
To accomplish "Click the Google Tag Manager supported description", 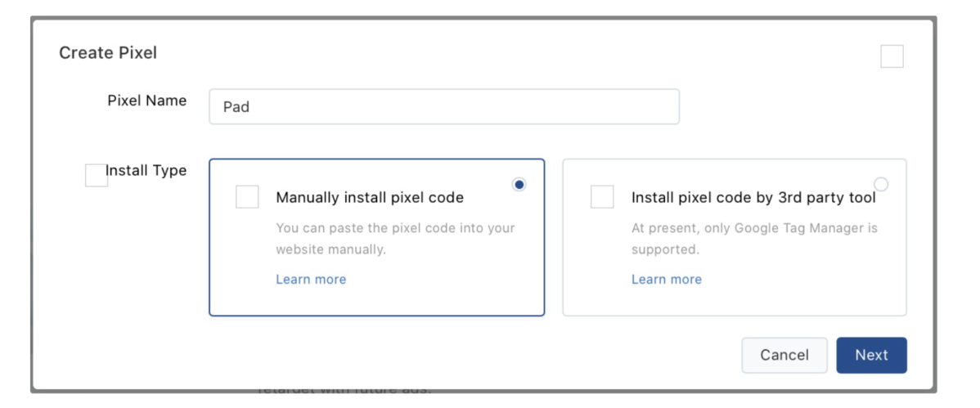I will click(753, 238).
